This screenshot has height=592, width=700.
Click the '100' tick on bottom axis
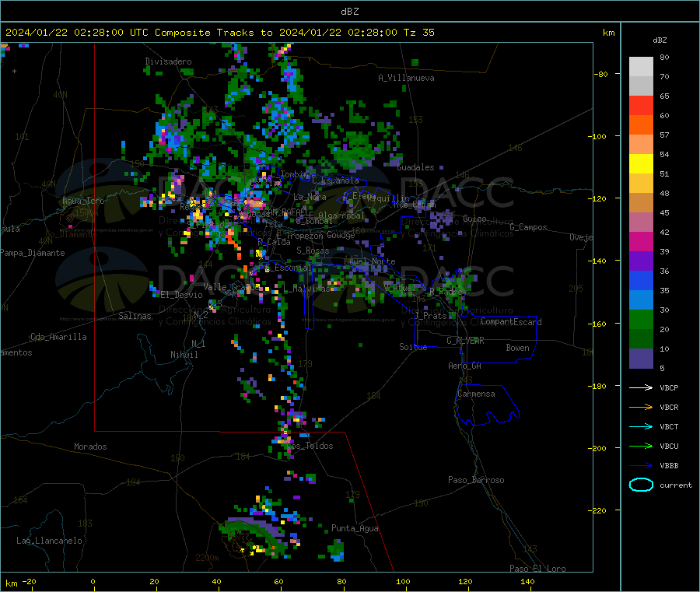[403, 581]
